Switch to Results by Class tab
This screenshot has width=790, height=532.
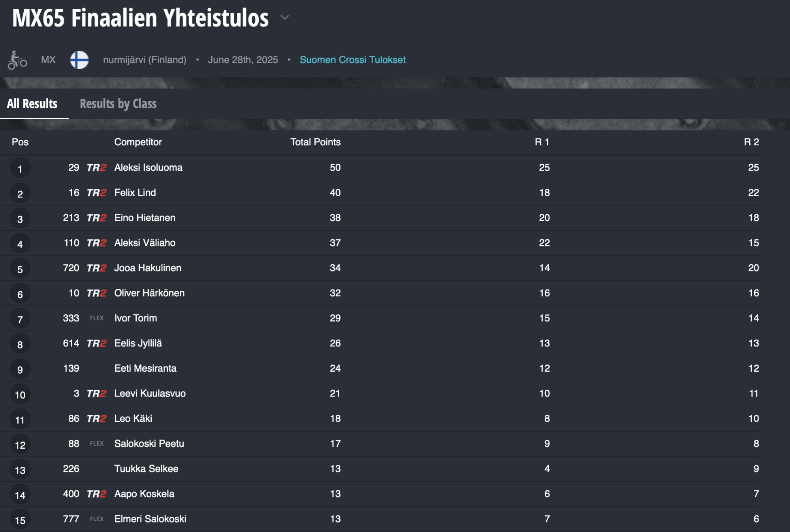pos(118,104)
